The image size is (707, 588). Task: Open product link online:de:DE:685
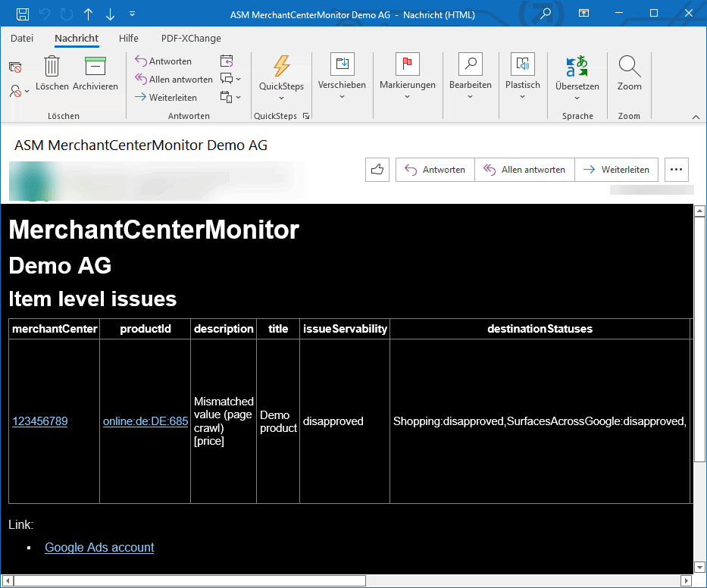tap(145, 421)
